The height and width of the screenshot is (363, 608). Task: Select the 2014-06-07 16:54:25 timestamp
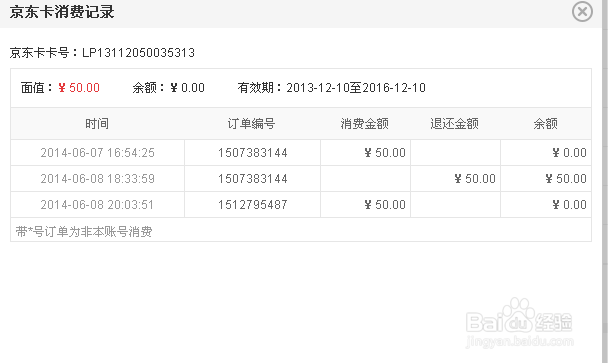[97, 153]
